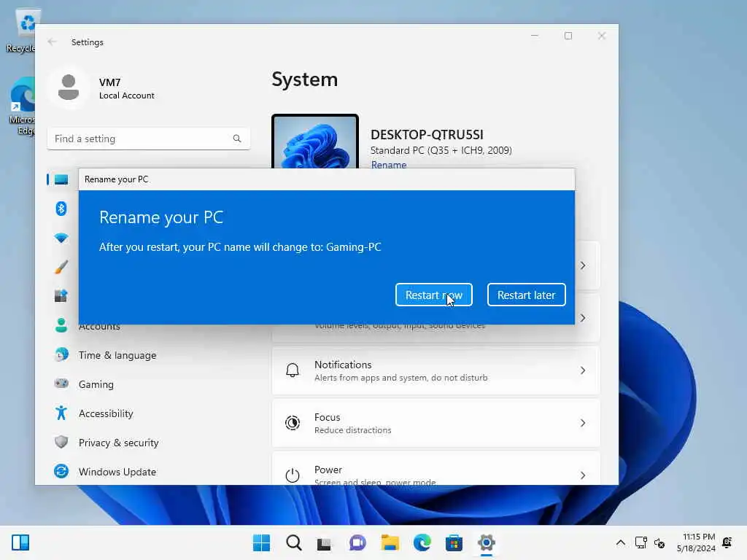
Task: Open Task View from the taskbar
Action: tap(324, 542)
